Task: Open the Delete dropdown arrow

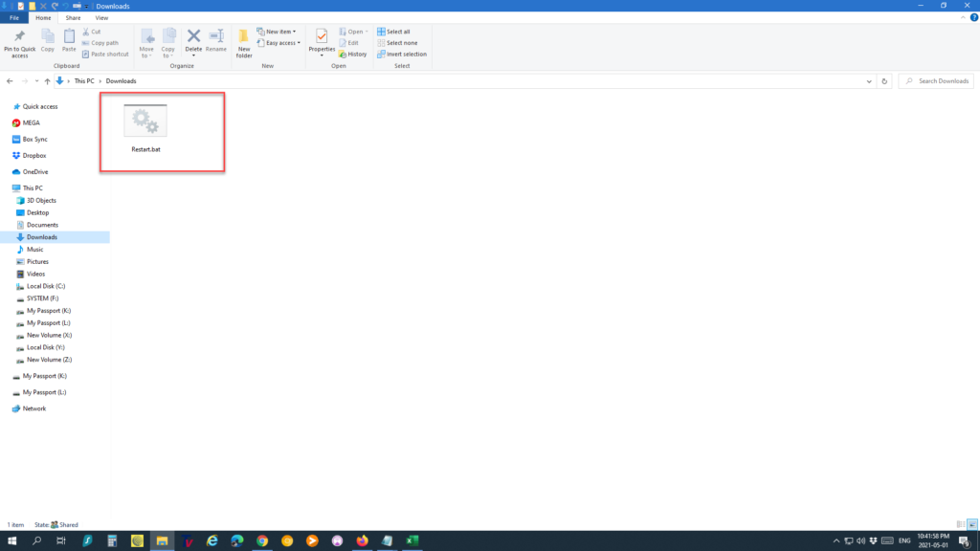Action: [x=193, y=55]
